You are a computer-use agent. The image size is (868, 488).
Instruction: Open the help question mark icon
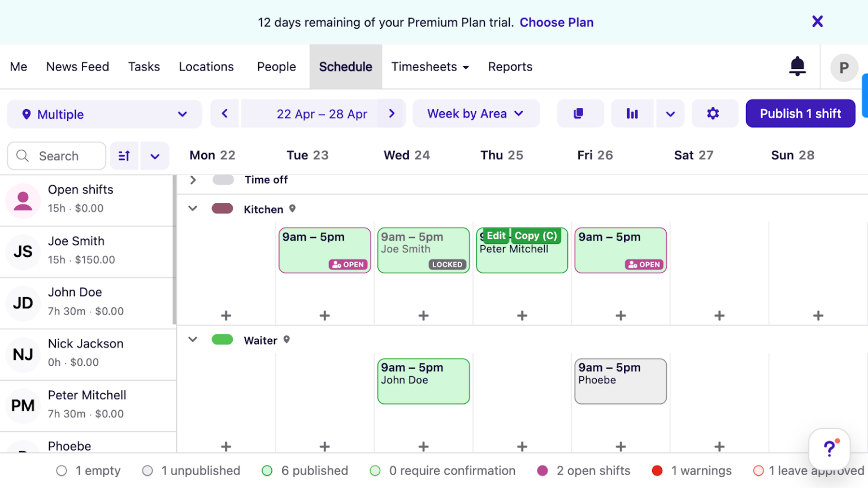[829, 448]
